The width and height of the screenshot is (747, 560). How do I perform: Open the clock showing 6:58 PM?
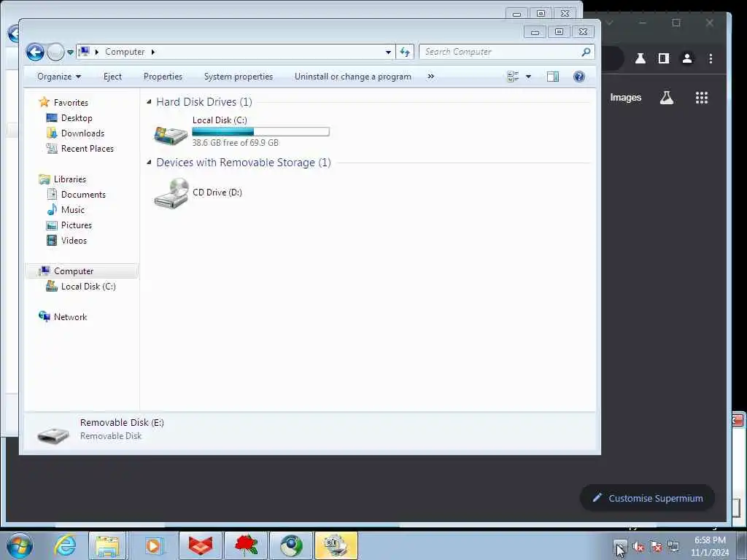(x=710, y=546)
